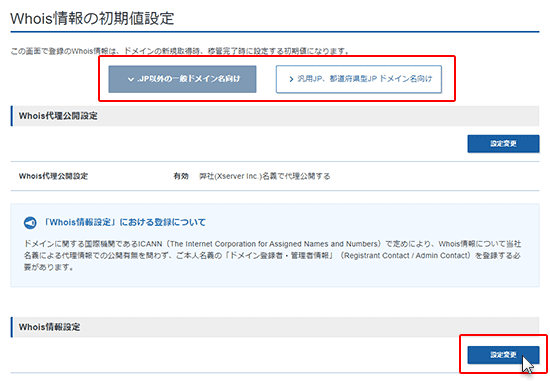Click the Whois代理公開設定 row label
The height and width of the screenshot is (384, 550).
(53, 176)
